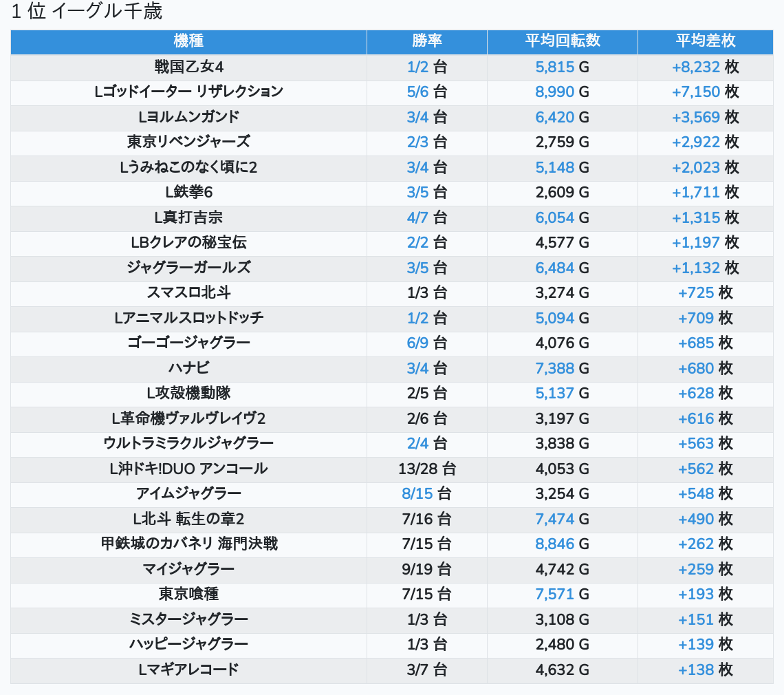
Task: Select the 平均差枚 column header
Action: tap(705, 41)
